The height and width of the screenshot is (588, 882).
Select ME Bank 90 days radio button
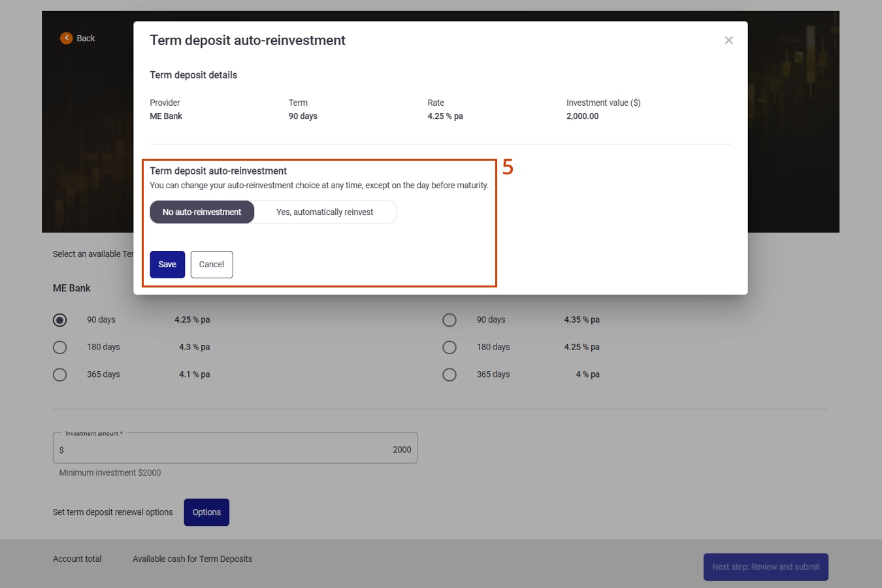click(60, 320)
